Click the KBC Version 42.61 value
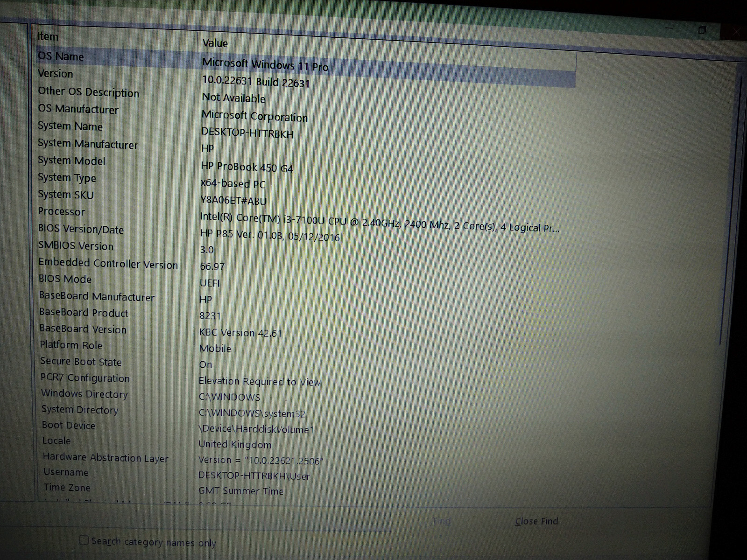 [x=240, y=333]
